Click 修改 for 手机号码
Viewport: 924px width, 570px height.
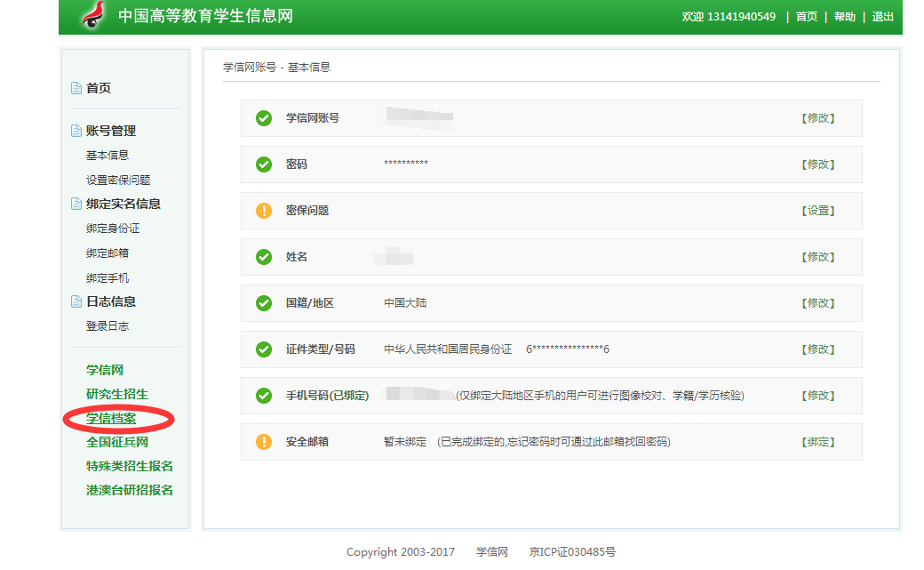pyautogui.click(x=818, y=396)
